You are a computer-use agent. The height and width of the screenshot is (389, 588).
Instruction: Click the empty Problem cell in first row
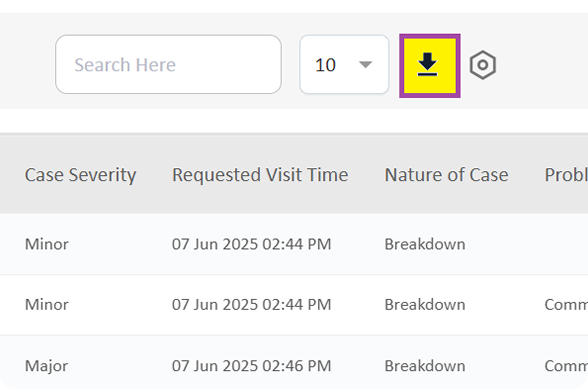tap(566, 244)
